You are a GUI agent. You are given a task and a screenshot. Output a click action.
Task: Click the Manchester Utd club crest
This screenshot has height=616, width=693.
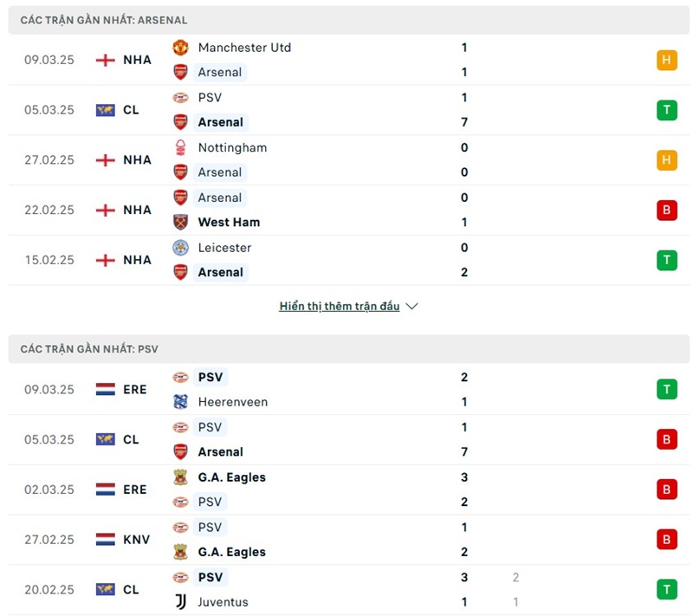pyautogui.click(x=180, y=48)
